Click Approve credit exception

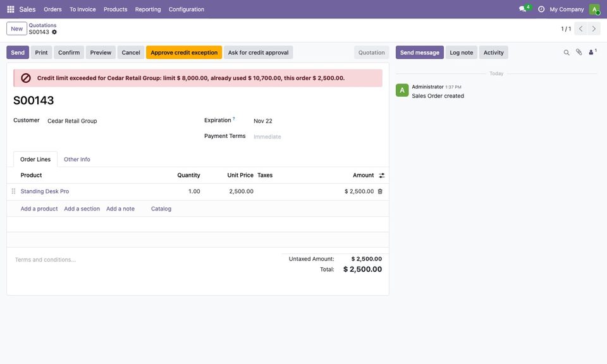[x=184, y=52]
